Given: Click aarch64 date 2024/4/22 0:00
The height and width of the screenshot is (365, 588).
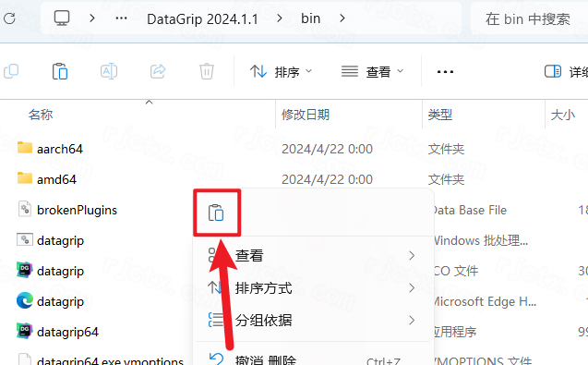Looking at the screenshot, I should [327, 149].
